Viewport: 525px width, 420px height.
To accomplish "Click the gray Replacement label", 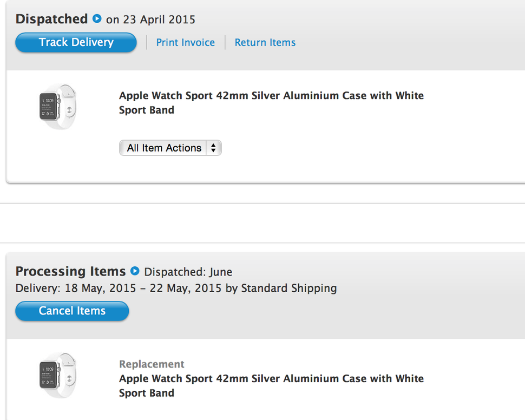I will (152, 364).
